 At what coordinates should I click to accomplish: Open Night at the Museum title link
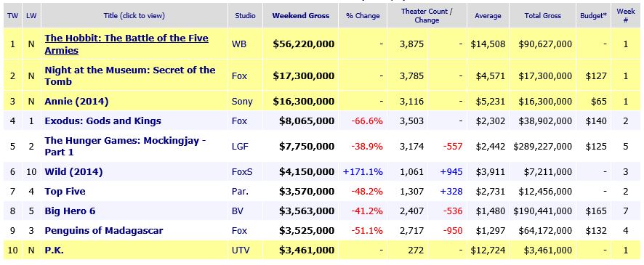click(x=130, y=76)
